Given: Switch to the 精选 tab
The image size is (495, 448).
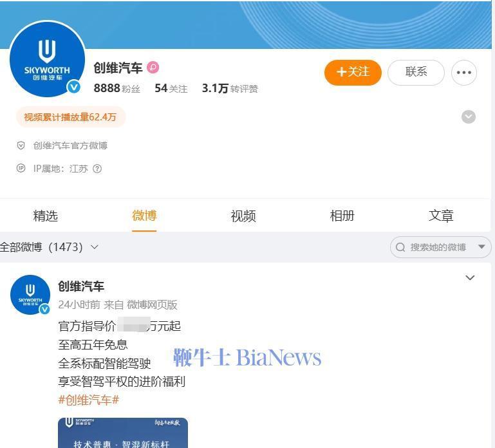Looking at the screenshot, I should (x=46, y=216).
